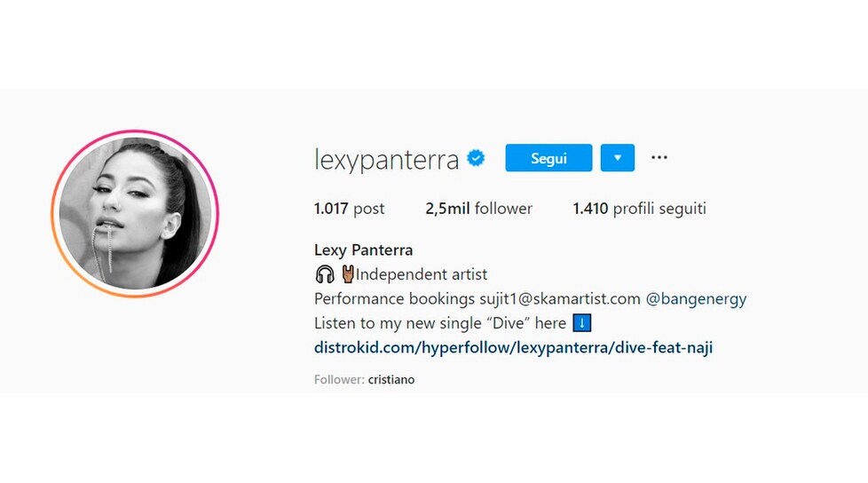Click the gray 'Follower:' label

point(339,379)
